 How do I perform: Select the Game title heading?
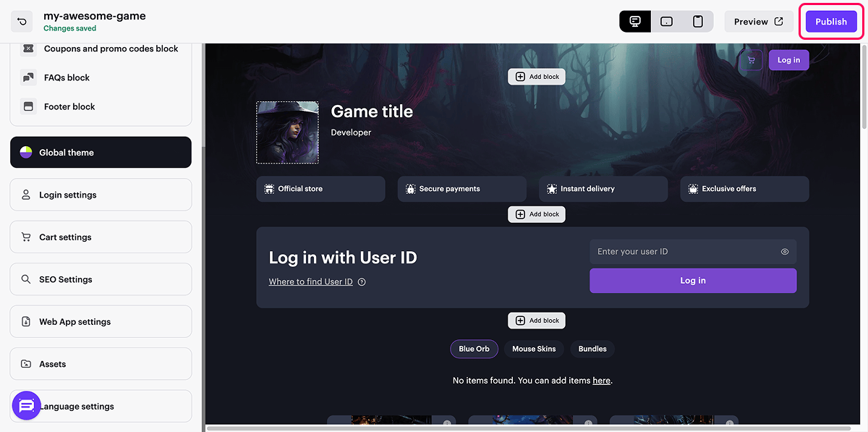pos(372,111)
